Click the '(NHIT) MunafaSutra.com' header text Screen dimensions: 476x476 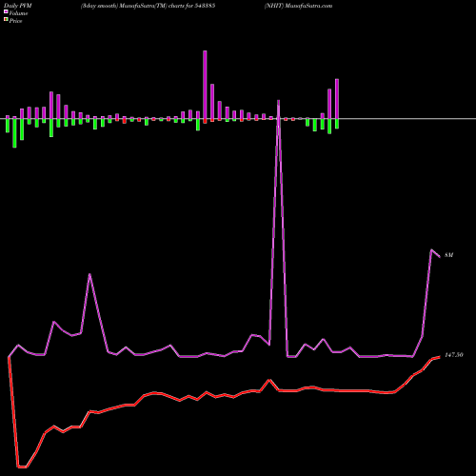click(x=298, y=6)
